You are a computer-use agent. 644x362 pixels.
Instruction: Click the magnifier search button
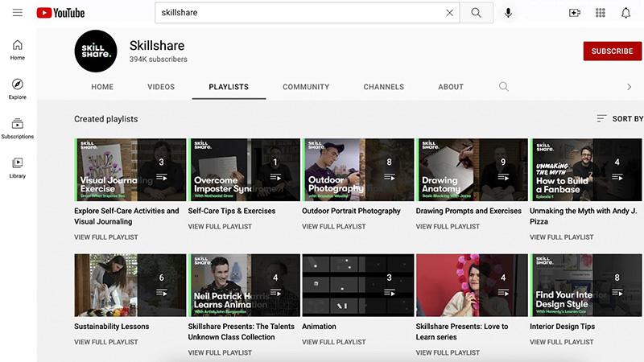click(x=477, y=13)
